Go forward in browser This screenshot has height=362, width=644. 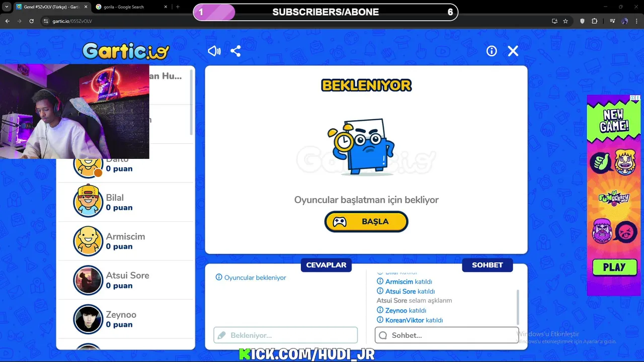(x=19, y=21)
